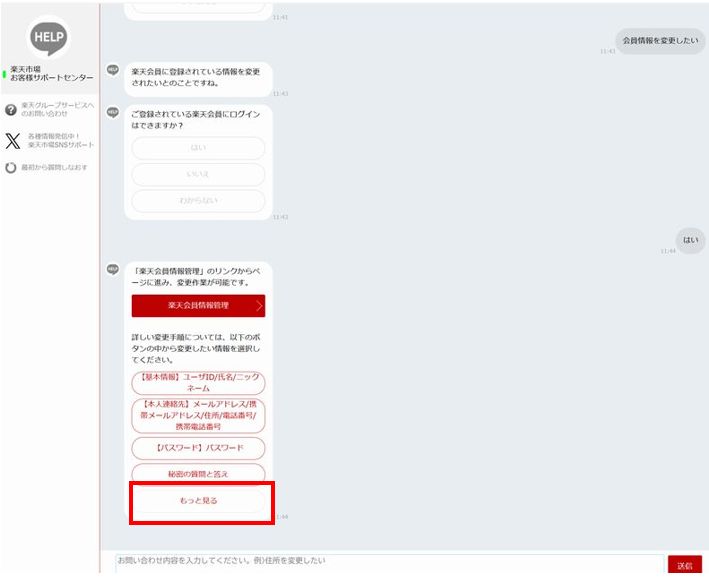Select 【パスワード】パスワード option

198,448
